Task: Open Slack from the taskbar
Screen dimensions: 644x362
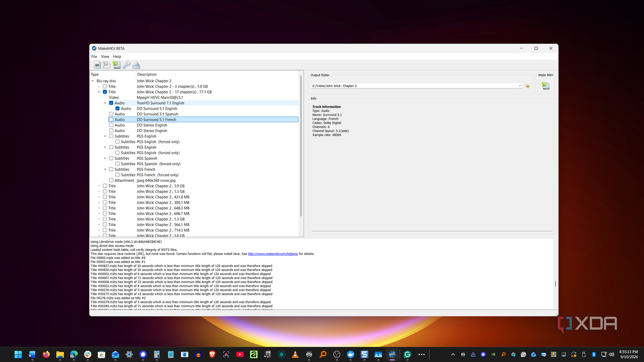Action: pos(88,354)
